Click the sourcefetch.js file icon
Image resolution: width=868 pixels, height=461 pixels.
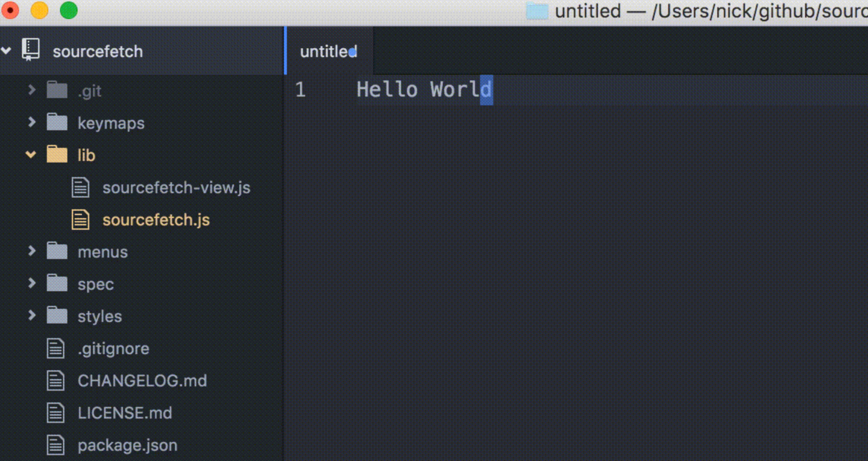coord(80,220)
